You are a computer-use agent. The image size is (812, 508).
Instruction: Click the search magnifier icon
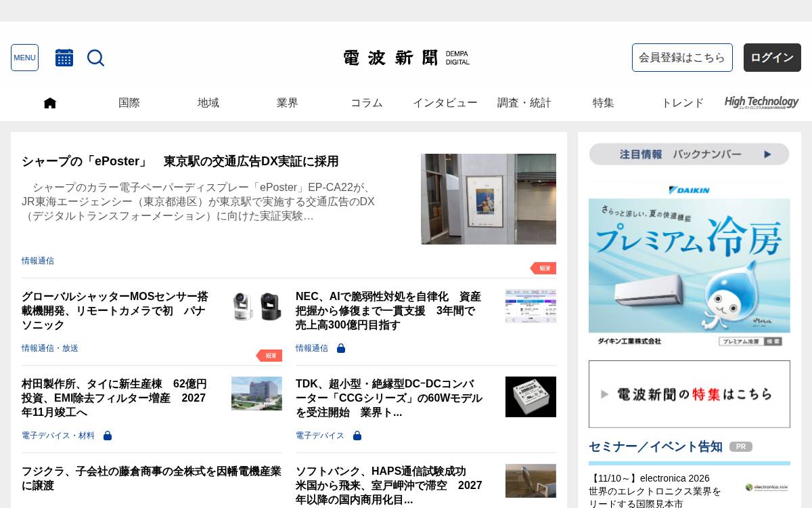click(x=95, y=58)
